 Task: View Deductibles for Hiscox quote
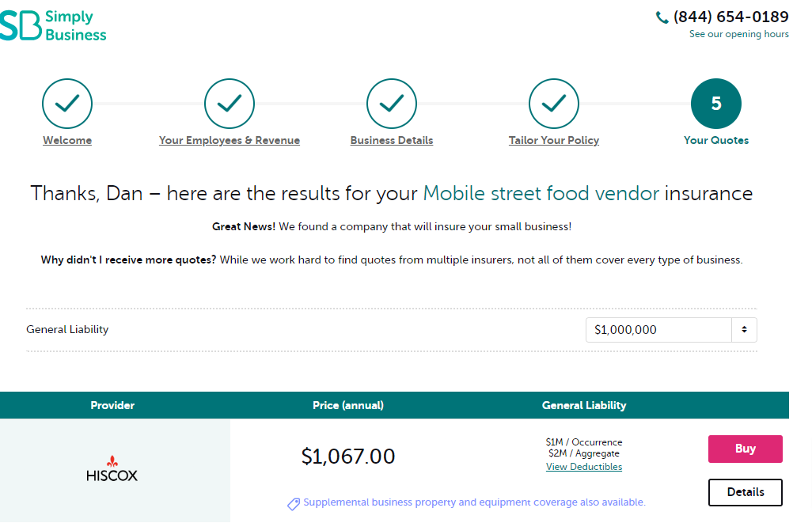[x=584, y=467]
